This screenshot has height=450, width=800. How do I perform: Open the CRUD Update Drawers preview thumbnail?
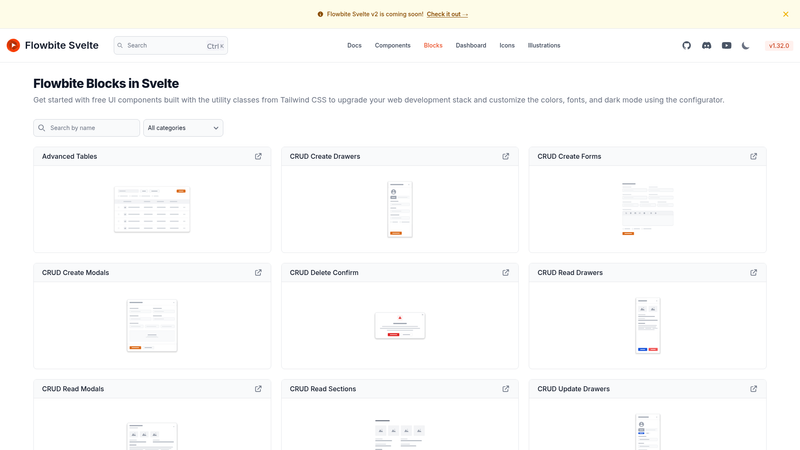[x=647, y=432]
